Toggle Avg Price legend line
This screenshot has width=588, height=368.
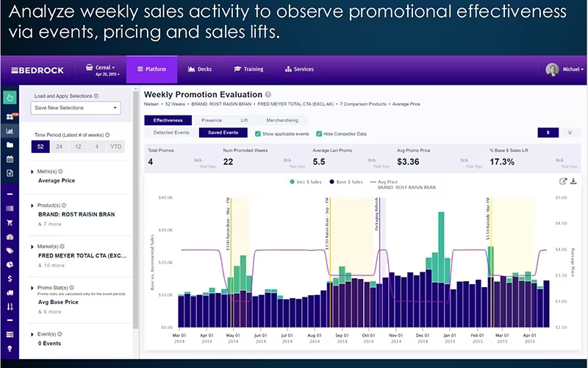tap(373, 182)
